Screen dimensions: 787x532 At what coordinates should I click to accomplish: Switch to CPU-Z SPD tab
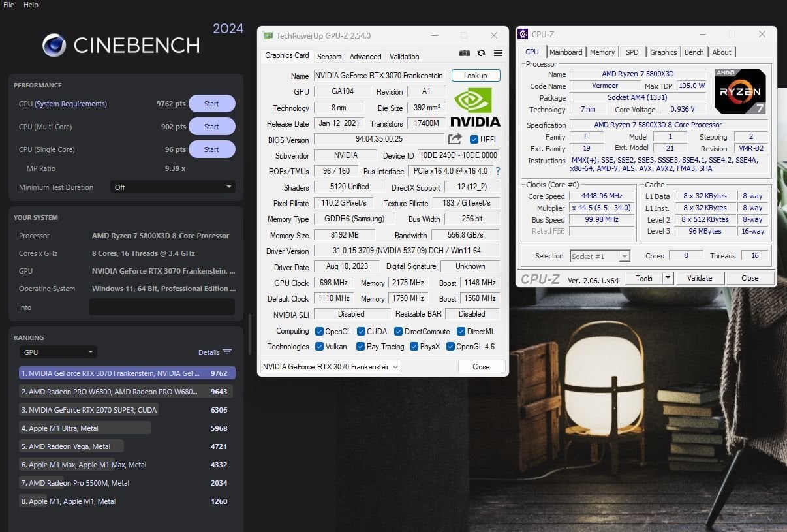[632, 52]
